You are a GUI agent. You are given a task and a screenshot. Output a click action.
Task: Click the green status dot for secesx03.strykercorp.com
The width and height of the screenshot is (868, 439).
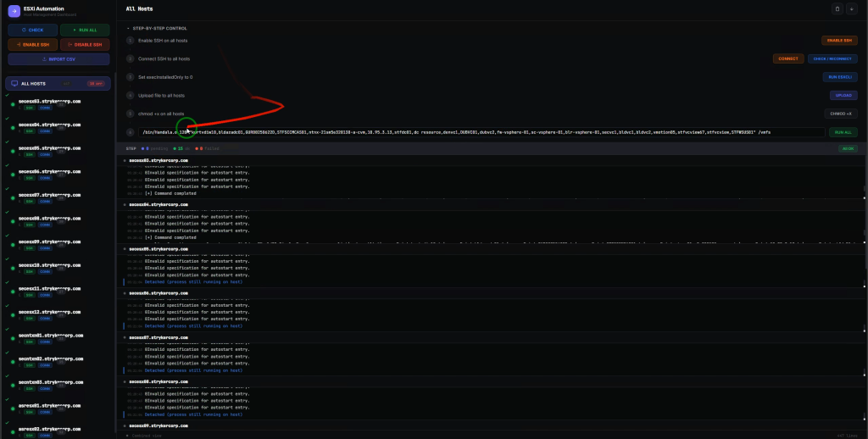tap(13, 104)
